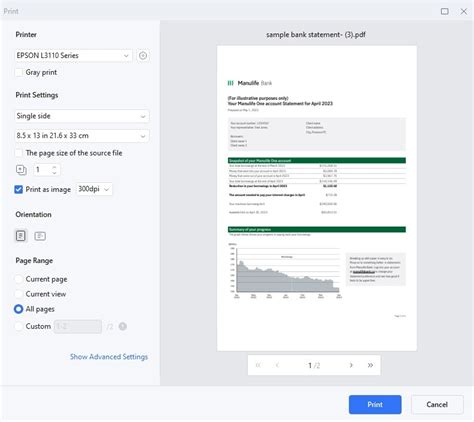Screen dimensions: 474x422
Task: Uncheck Print as image option
Action: click(x=19, y=189)
